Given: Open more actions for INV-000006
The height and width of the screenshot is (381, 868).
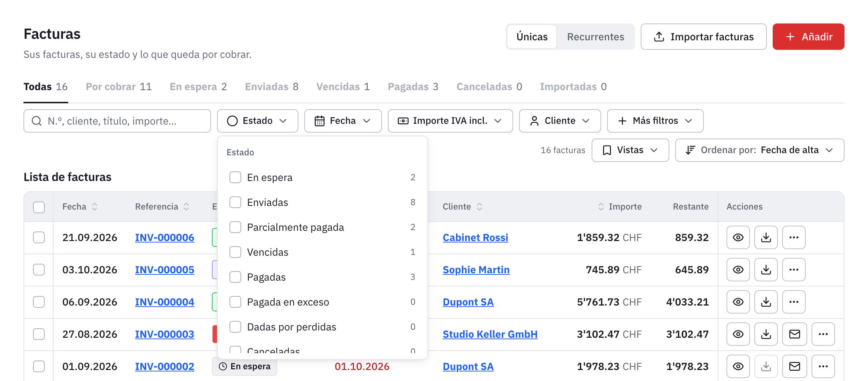Looking at the screenshot, I should click(x=794, y=237).
